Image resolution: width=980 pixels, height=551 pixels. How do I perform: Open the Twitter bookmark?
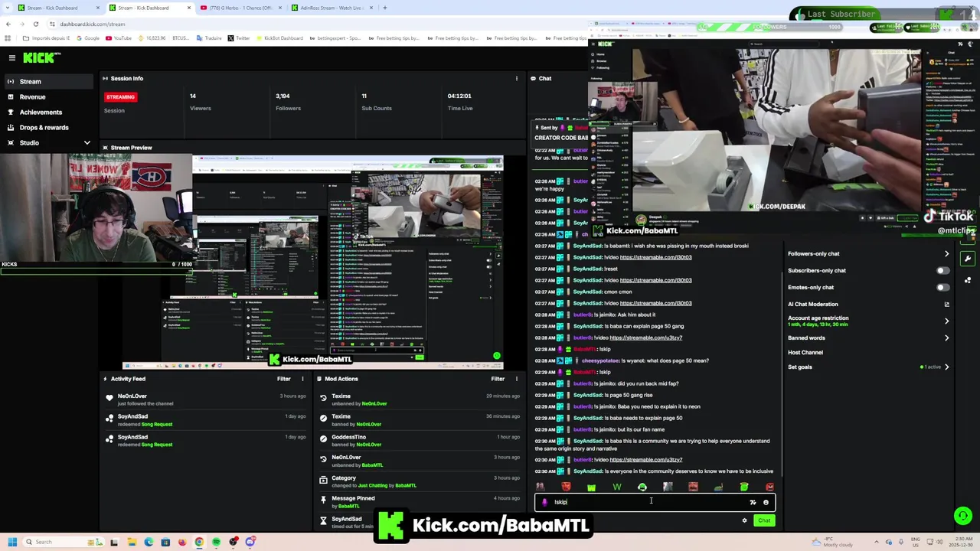coord(239,38)
